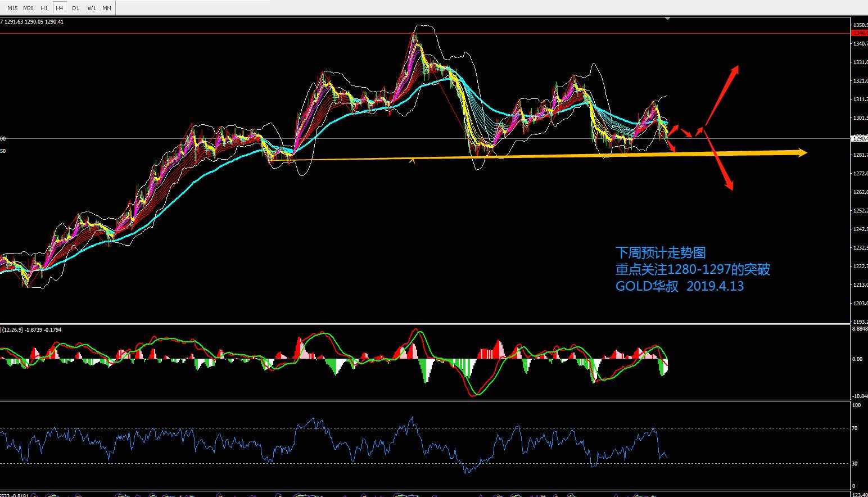Click the 1281.7 price scale label
The image size is (868, 497).
(860, 155)
